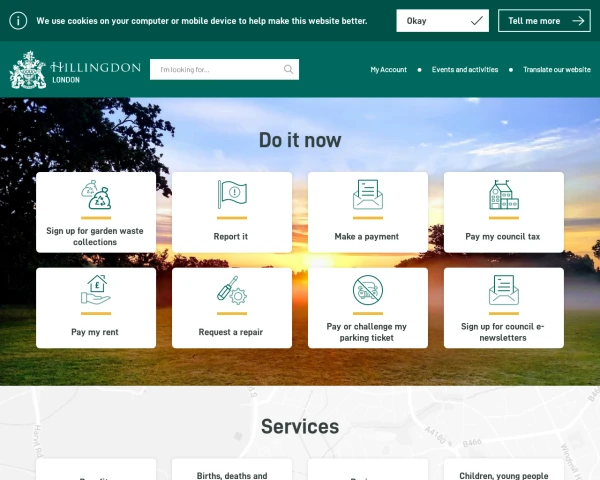600x480 pixels.
Task: Open Sign up for garden waste collections
Action: pos(96,212)
